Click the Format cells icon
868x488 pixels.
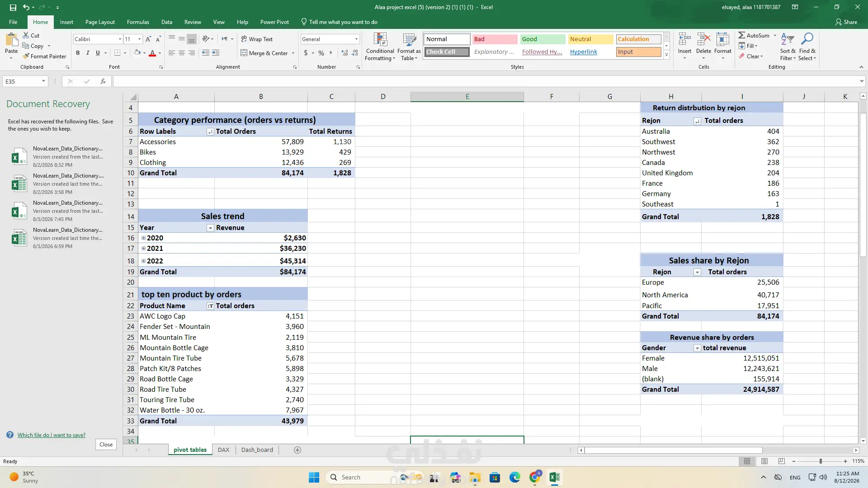point(722,39)
